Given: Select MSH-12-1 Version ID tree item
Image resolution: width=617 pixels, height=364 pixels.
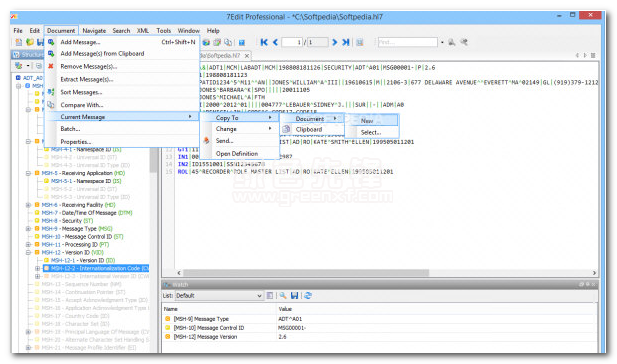Looking at the screenshot, I should 83,261.
